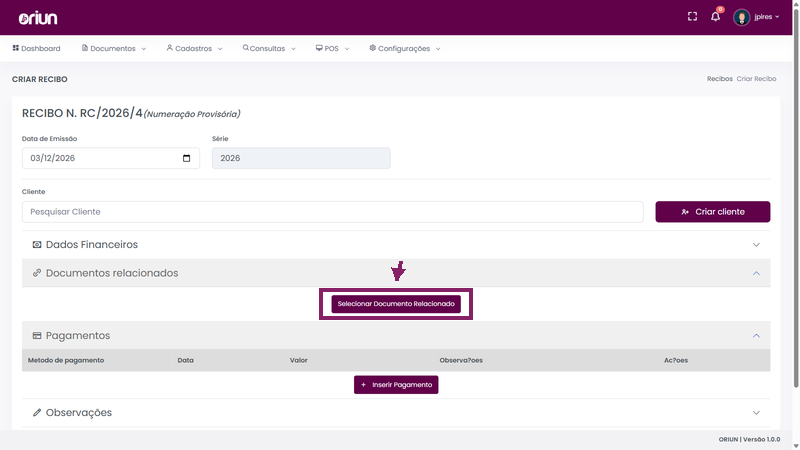
Task: Click the Inserir Pagamento button
Action: 396,385
